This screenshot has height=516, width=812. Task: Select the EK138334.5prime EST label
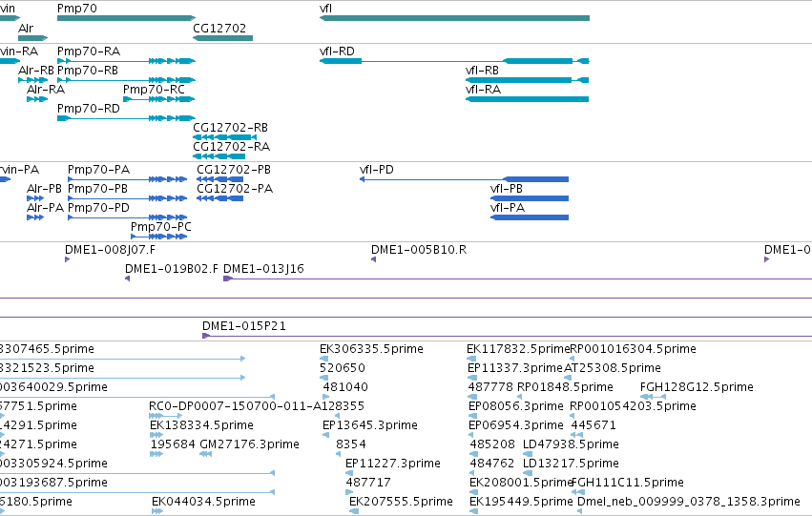tap(201, 426)
